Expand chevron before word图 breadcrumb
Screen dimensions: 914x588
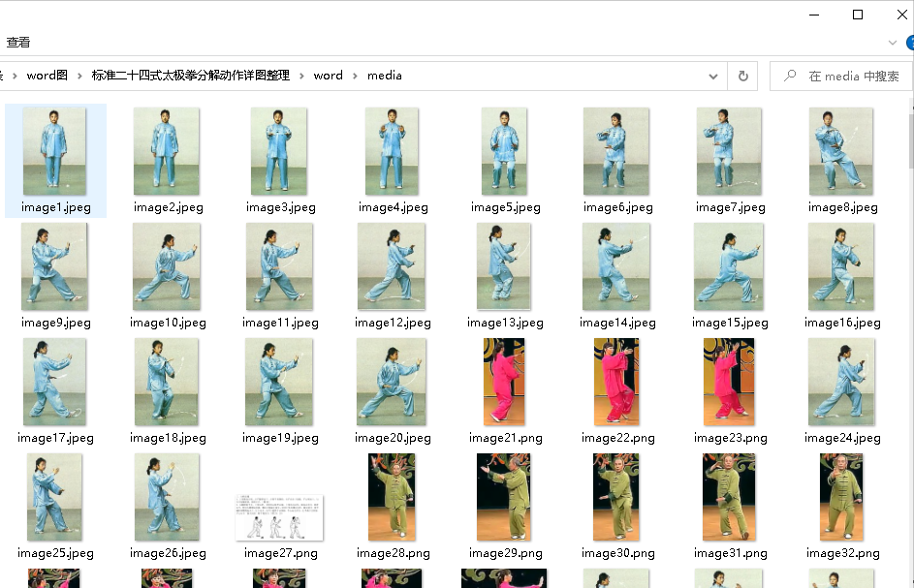(x=15, y=76)
